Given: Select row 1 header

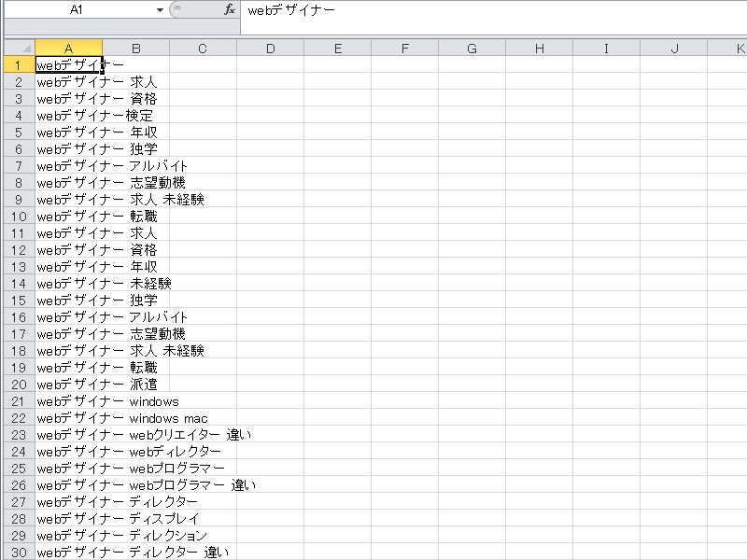Looking at the screenshot, I should tap(19, 64).
